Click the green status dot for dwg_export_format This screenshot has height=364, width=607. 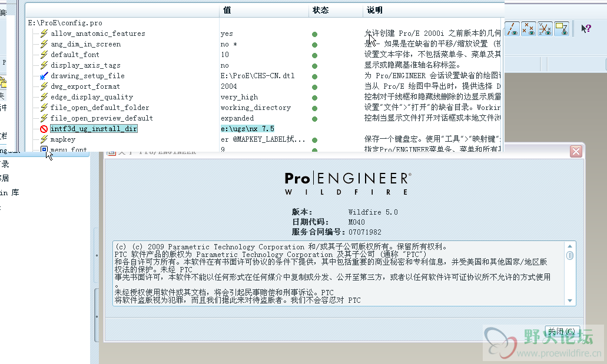pyautogui.click(x=315, y=88)
